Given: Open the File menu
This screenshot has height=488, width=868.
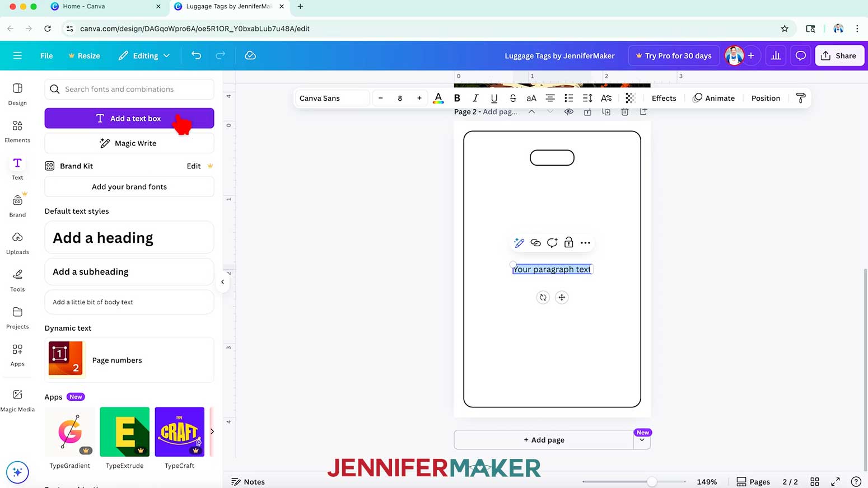Looking at the screenshot, I should click(46, 55).
